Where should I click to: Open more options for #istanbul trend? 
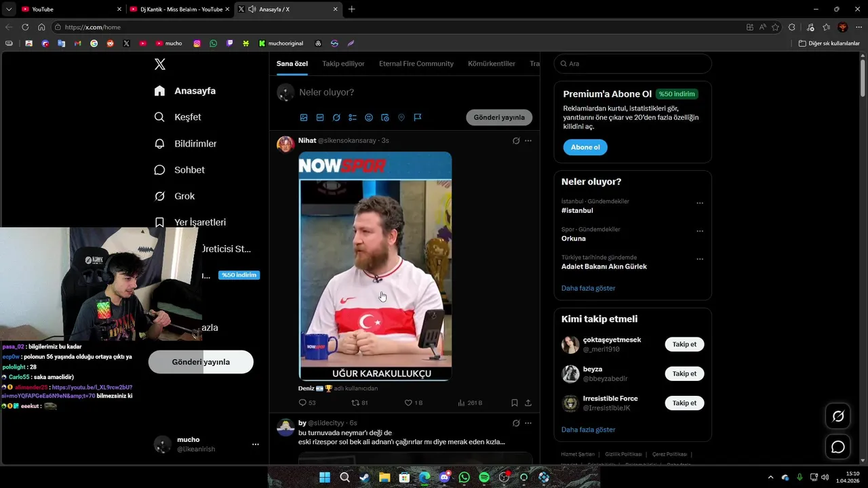(x=700, y=203)
